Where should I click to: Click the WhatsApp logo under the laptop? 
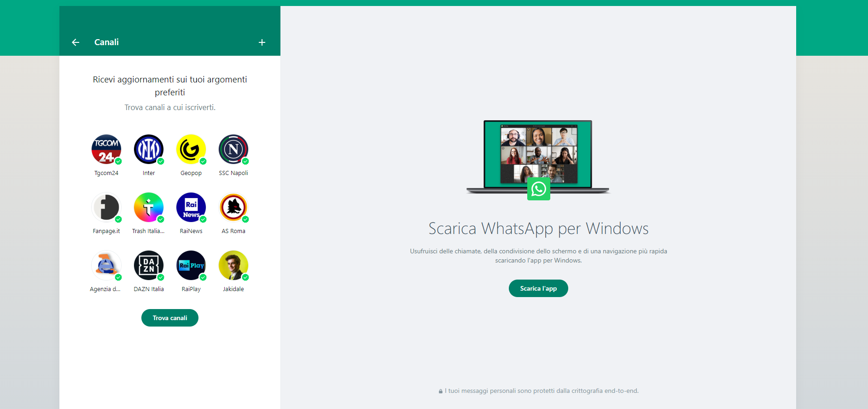pos(538,189)
